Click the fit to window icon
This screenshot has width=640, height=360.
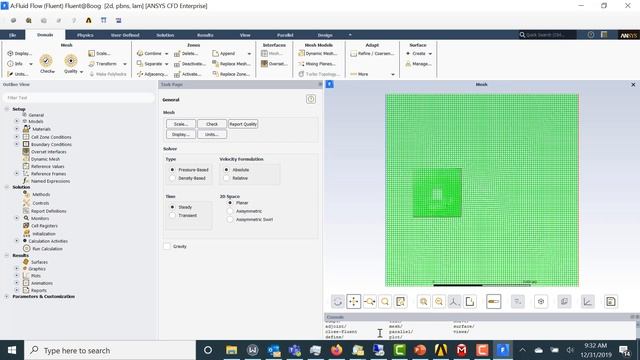pos(400,302)
